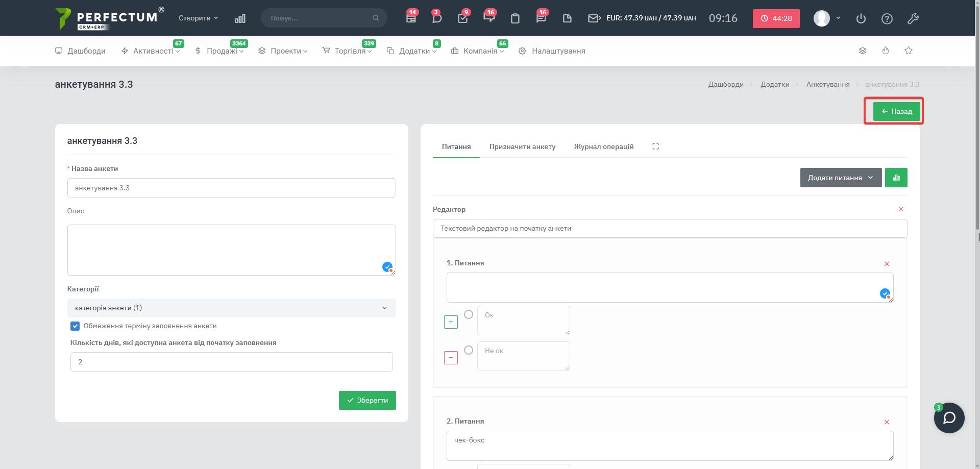This screenshot has width=980, height=469.
Task: Expand the Створити dropdown
Action: (198, 18)
